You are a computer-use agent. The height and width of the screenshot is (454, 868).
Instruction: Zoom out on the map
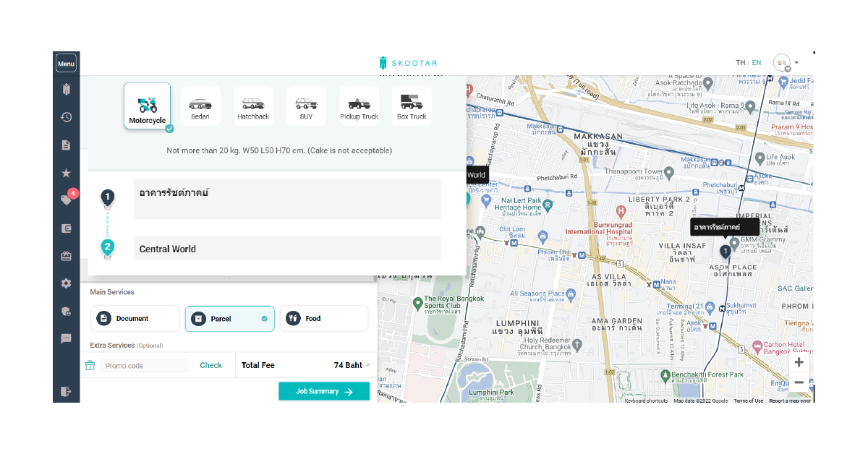tap(799, 382)
